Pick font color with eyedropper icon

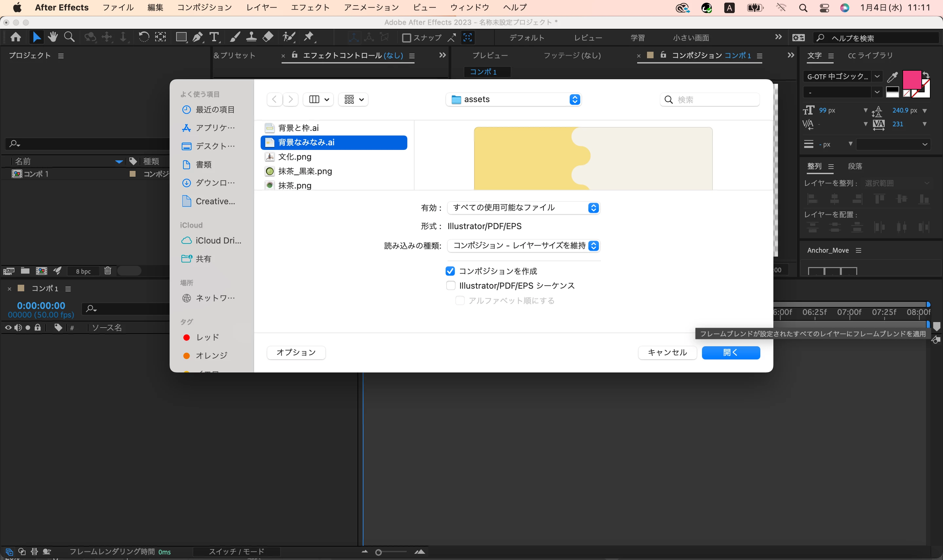892,77
